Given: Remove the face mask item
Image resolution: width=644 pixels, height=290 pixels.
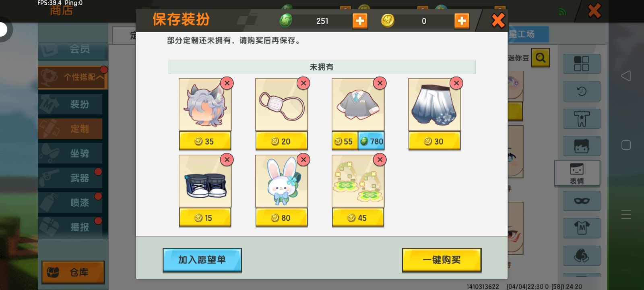Looking at the screenshot, I should coord(303,83).
